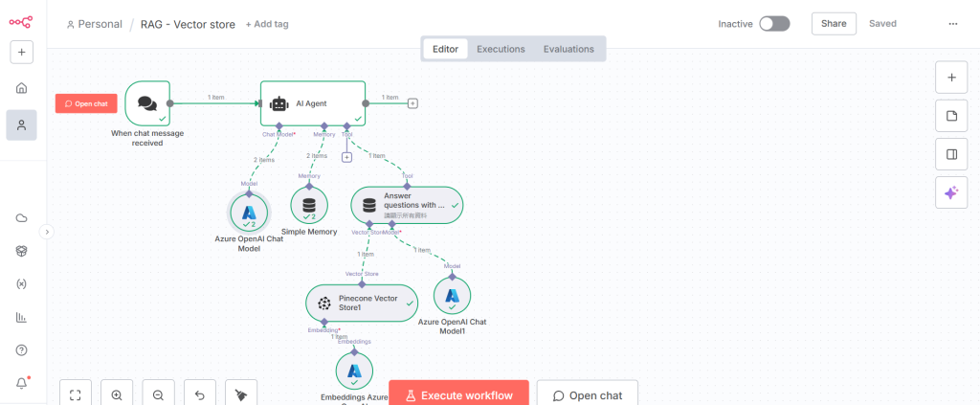Click zoom out magnifier icon
The height and width of the screenshot is (405, 980).
coord(159,394)
